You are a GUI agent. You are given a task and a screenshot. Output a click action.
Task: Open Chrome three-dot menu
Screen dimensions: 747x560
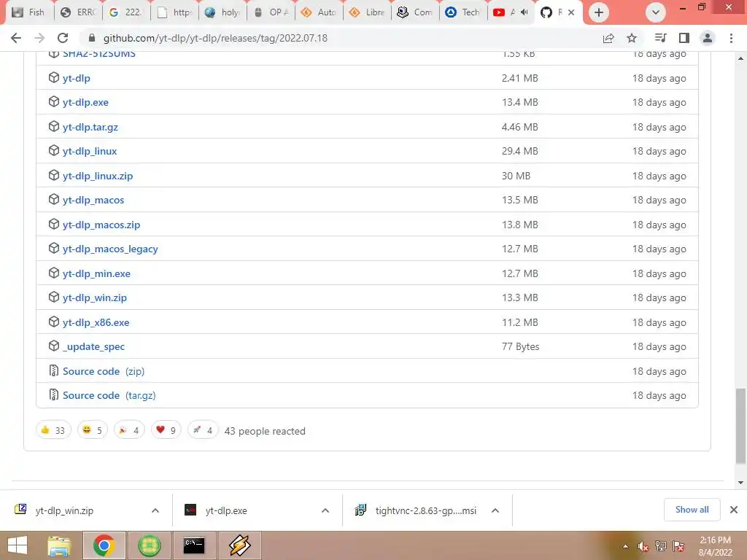click(731, 38)
